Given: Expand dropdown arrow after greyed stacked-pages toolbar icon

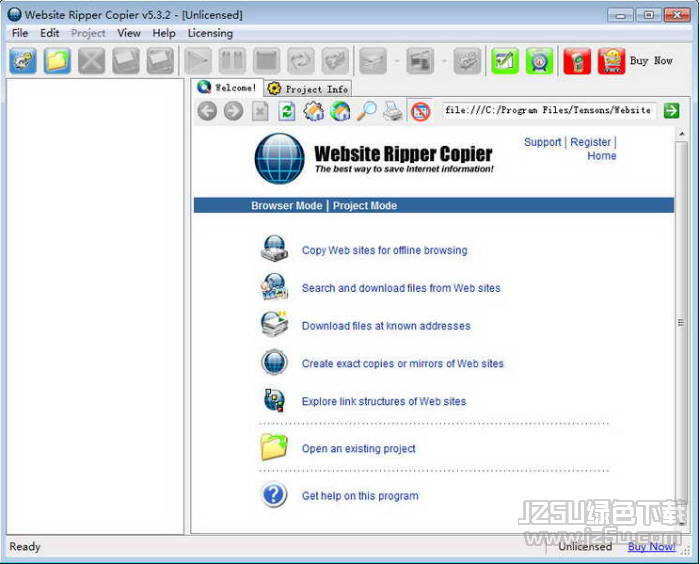Looking at the screenshot, I should pyautogui.click(x=396, y=61).
